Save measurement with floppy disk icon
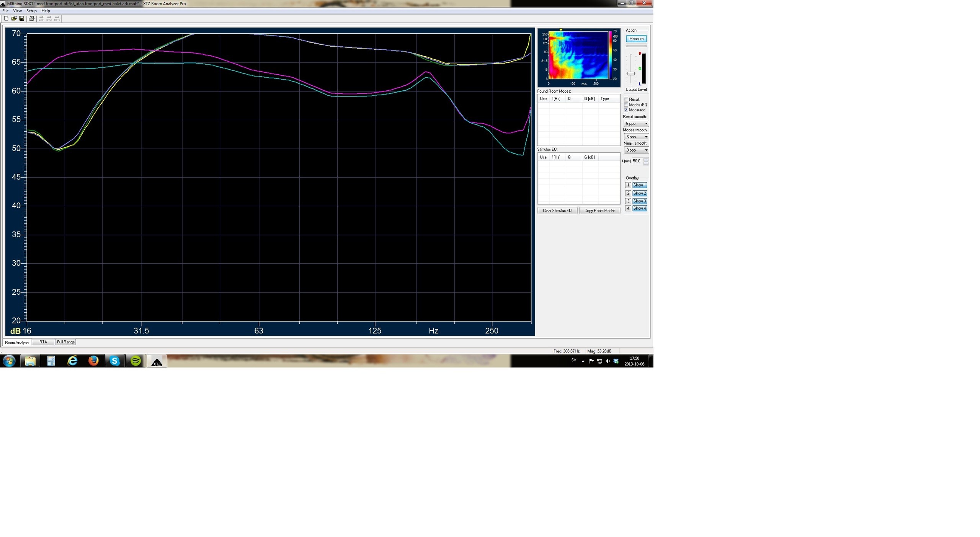Screen dimensions: 980x537 pos(22,18)
